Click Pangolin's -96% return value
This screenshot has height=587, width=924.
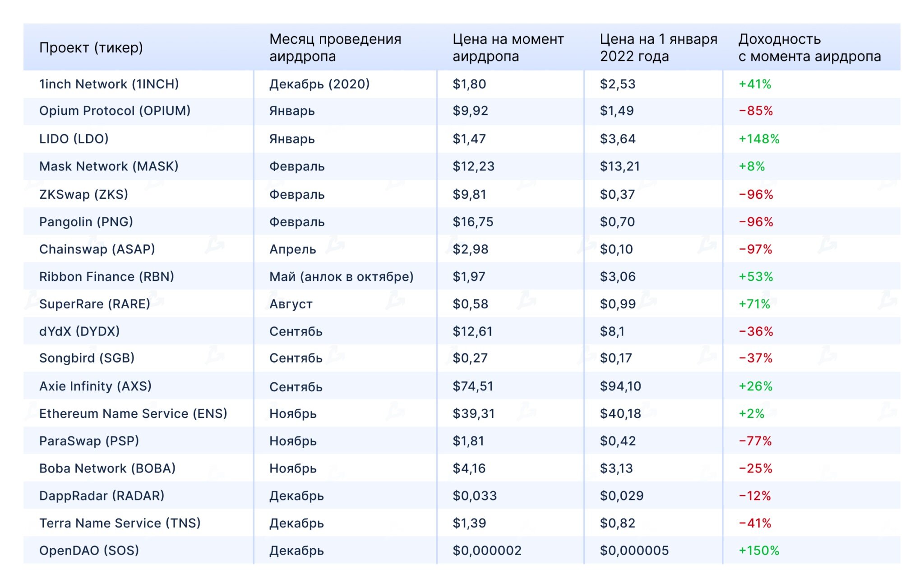(756, 222)
